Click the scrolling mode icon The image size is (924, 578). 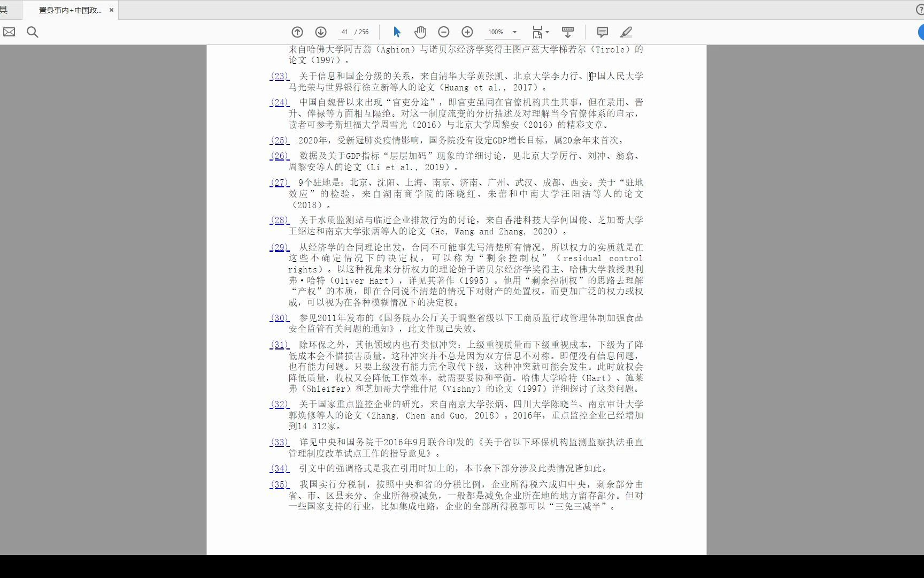point(568,32)
